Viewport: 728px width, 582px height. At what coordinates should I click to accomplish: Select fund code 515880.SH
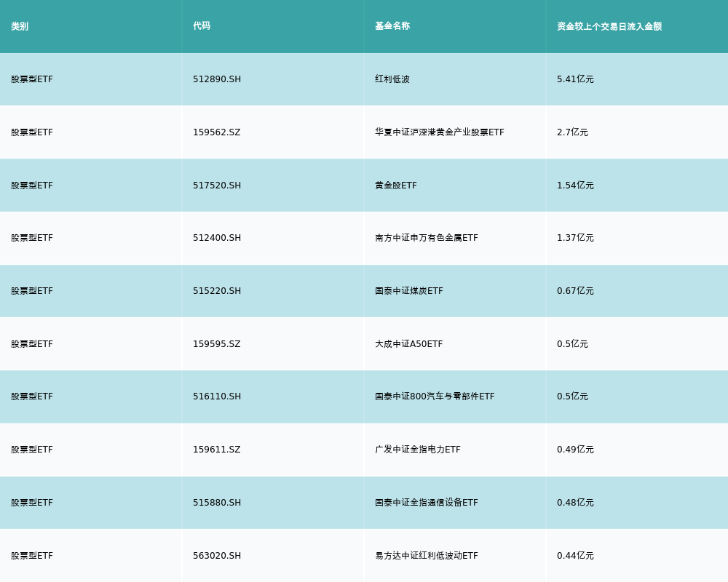pyautogui.click(x=217, y=503)
